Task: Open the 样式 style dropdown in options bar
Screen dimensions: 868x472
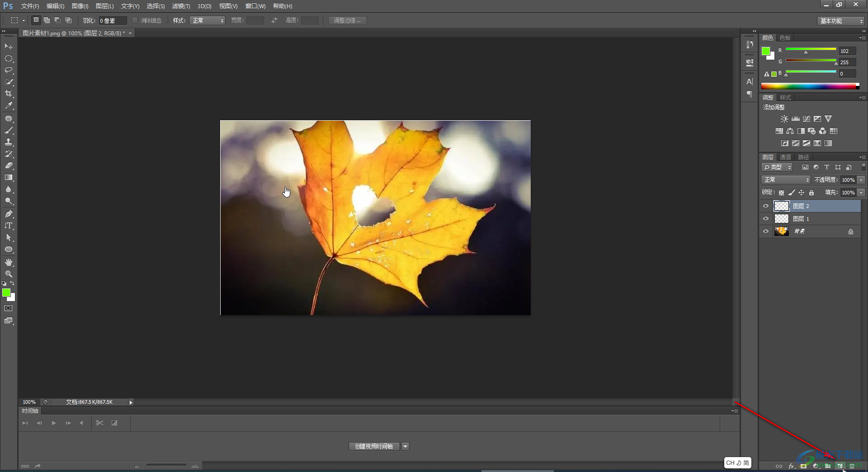Action: pyautogui.click(x=207, y=20)
